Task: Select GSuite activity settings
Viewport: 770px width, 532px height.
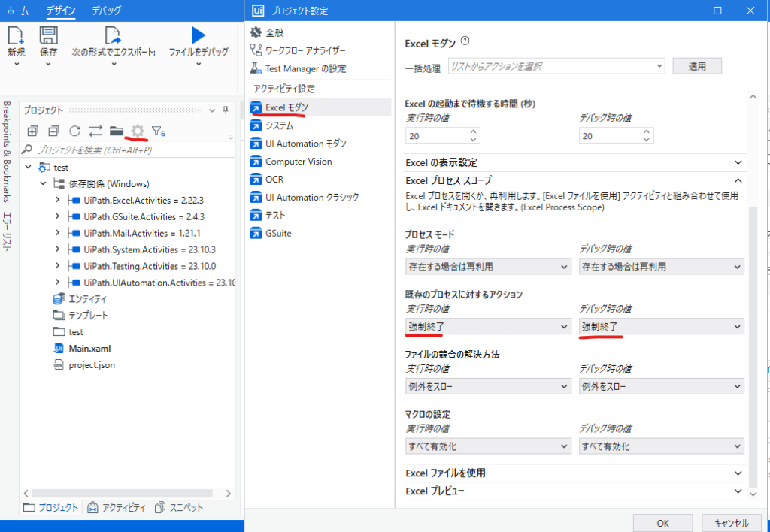Action: click(320, 234)
